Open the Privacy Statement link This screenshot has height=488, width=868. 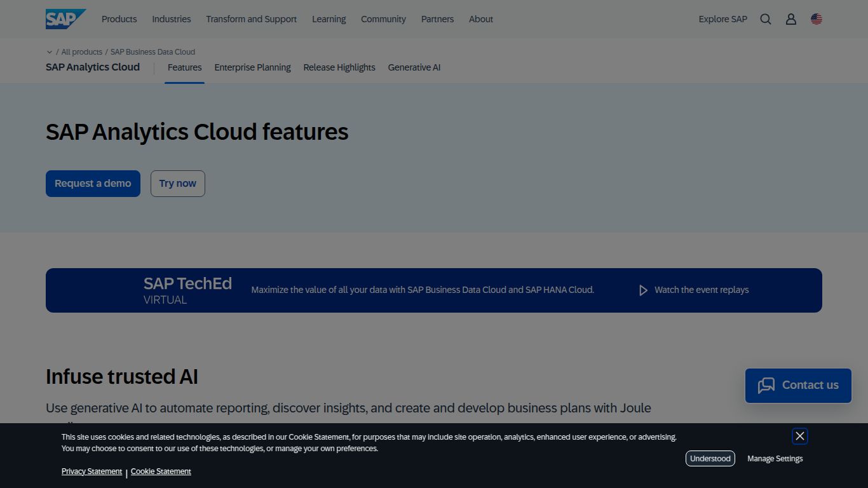(x=92, y=471)
